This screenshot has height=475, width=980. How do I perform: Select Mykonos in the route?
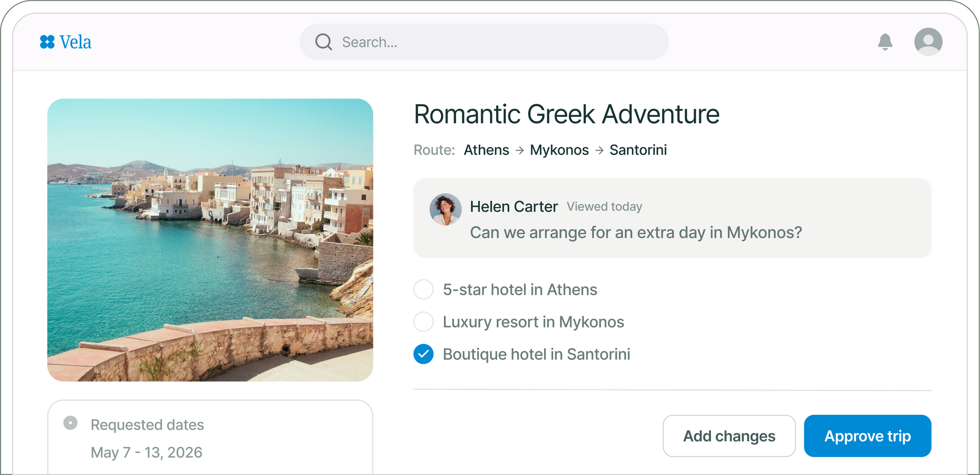[x=559, y=150]
